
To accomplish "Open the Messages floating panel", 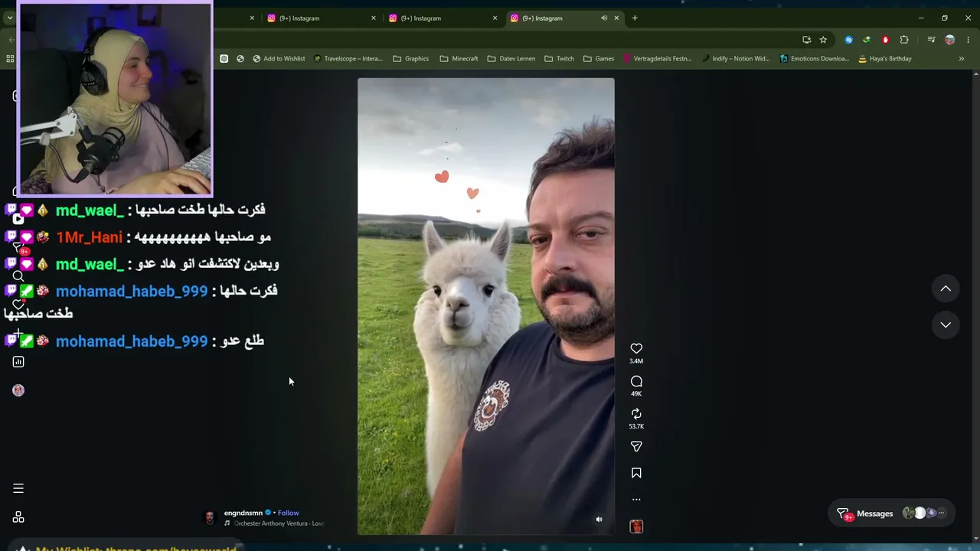I will (x=890, y=514).
